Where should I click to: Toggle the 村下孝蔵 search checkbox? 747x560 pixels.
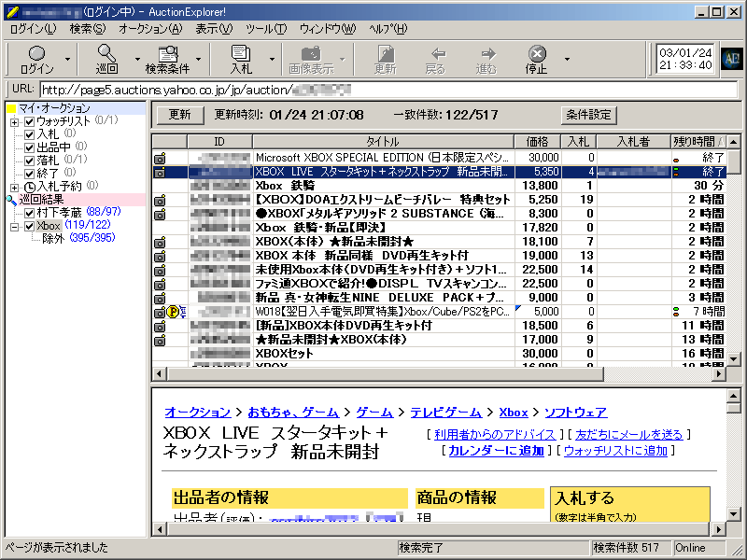tap(30, 213)
